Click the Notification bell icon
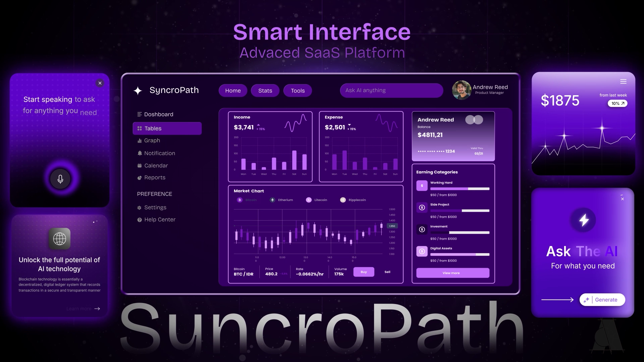 coord(140,153)
